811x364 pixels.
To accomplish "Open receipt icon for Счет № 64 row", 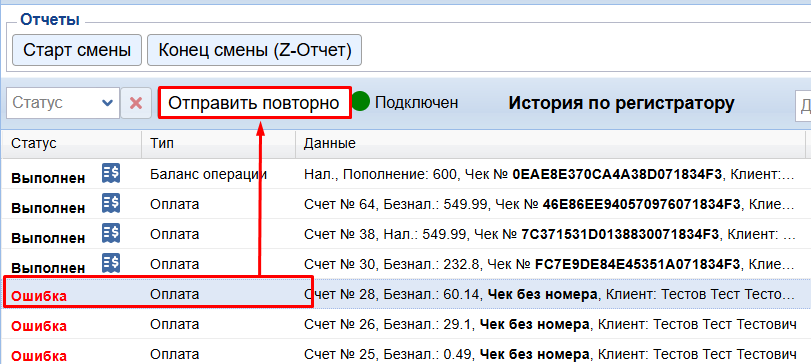I will 111,202.
